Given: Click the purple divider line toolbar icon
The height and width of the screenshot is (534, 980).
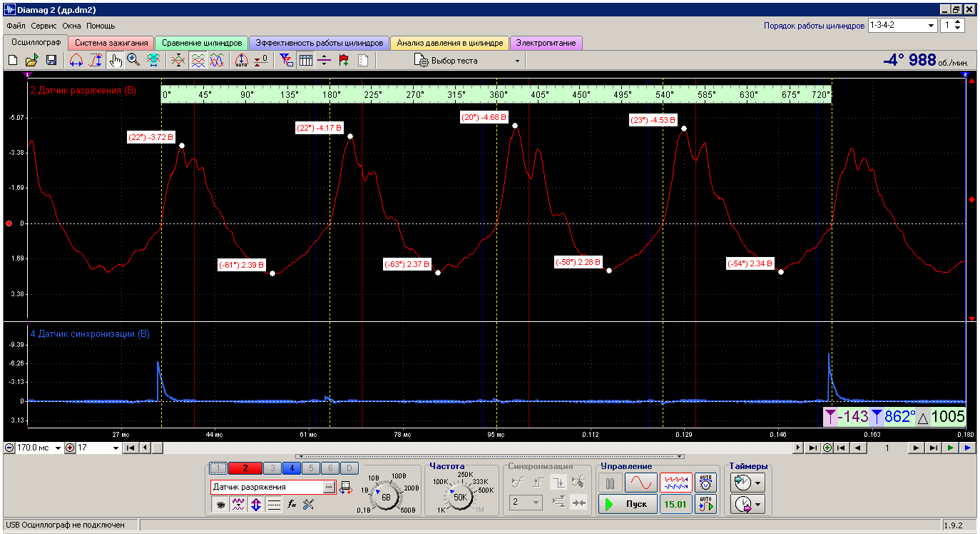Looking at the screenshot, I should (x=325, y=61).
